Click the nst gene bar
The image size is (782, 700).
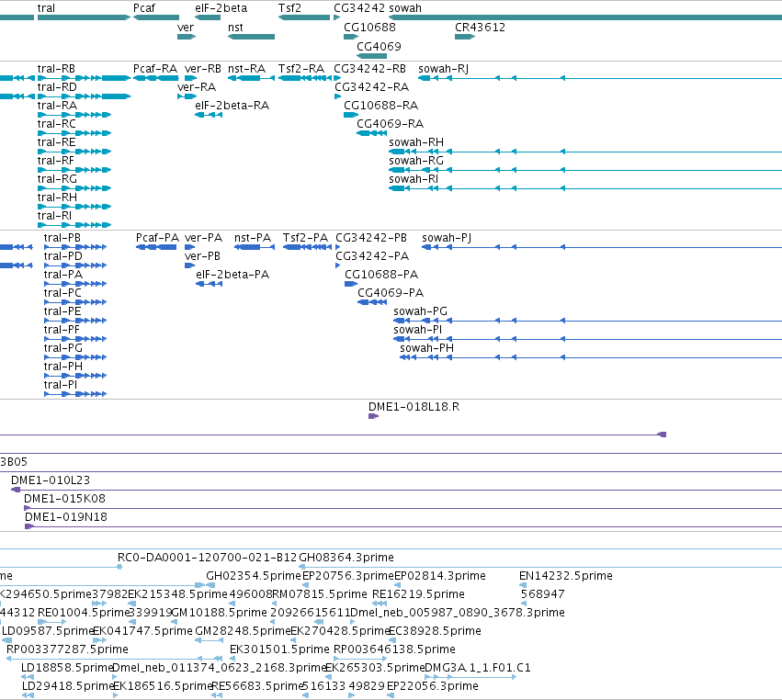coord(252,37)
